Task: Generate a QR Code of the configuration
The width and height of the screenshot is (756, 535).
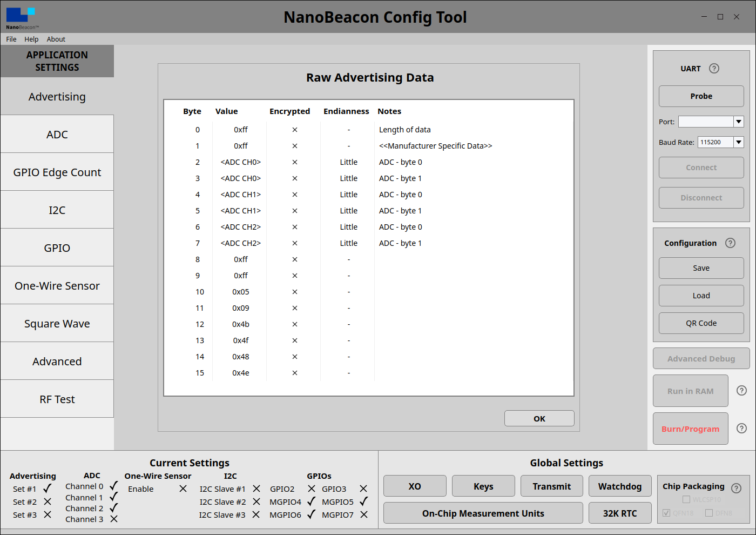Action: pos(701,323)
